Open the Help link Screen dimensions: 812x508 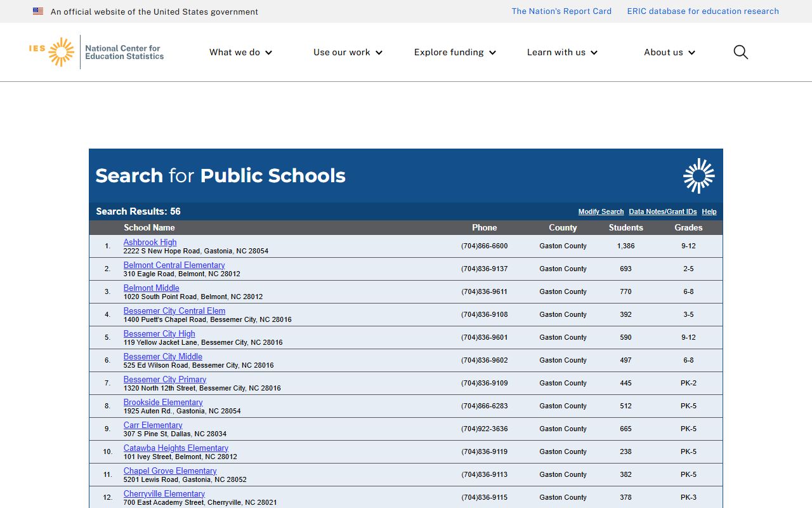(709, 211)
